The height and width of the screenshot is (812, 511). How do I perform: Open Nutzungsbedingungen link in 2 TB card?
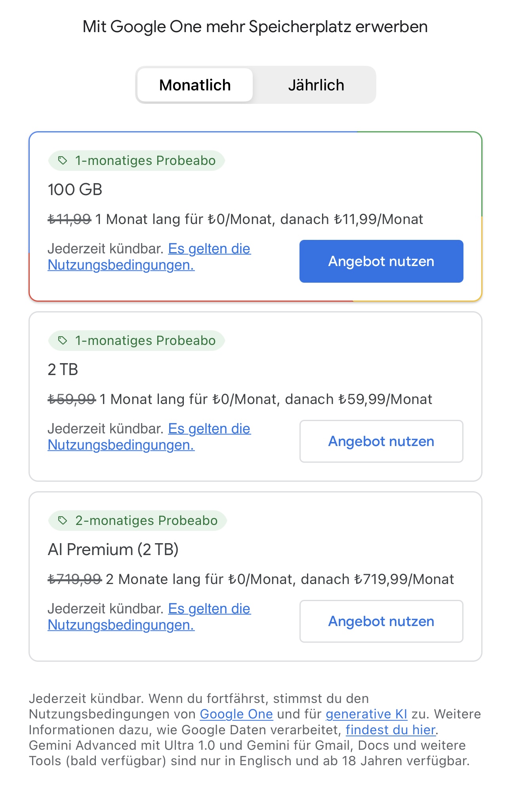tap(121, 445)
